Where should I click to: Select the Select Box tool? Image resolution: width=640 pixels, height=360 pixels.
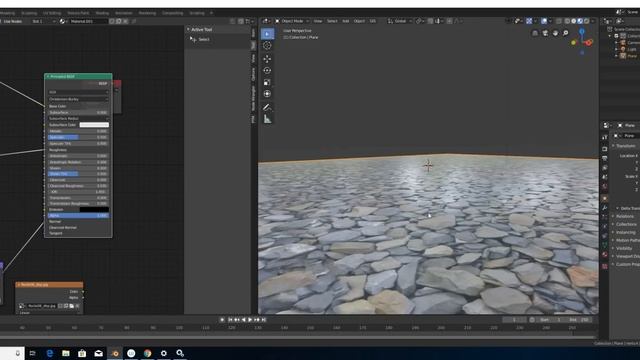point(267,34)
